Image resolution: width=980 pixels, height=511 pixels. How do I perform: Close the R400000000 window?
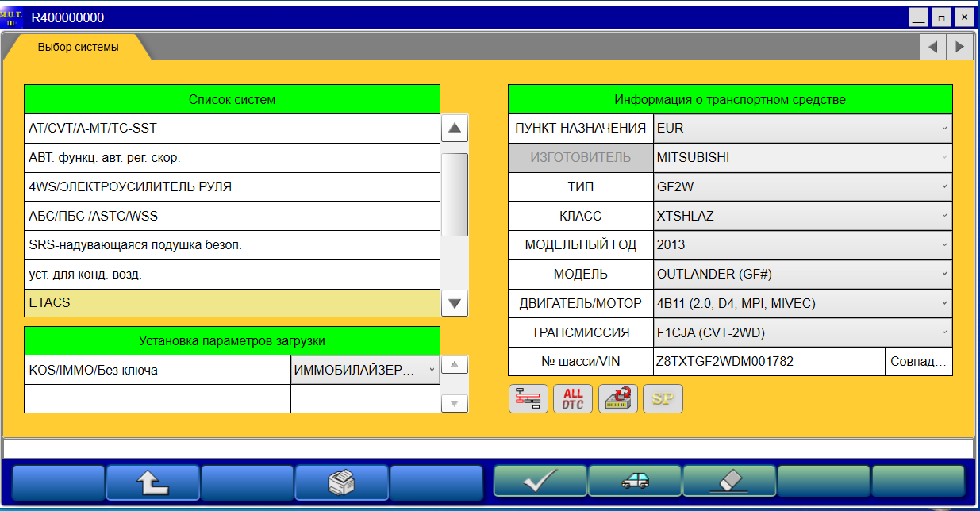click(964, 17)
